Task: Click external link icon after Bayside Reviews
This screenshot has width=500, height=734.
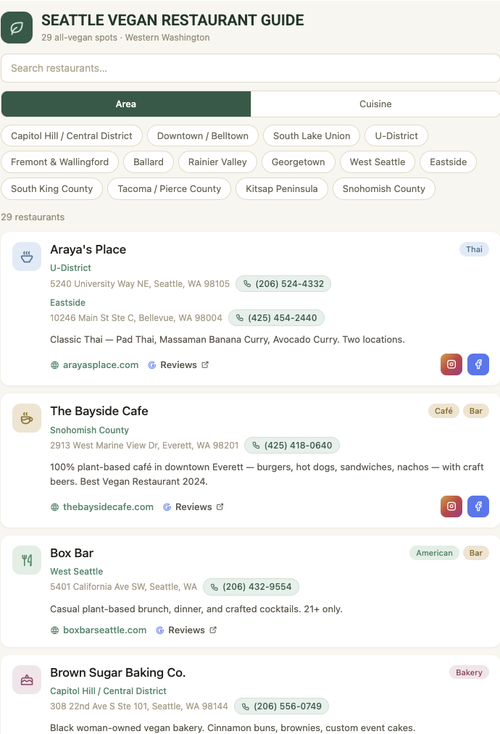Action: click(220, 506)
